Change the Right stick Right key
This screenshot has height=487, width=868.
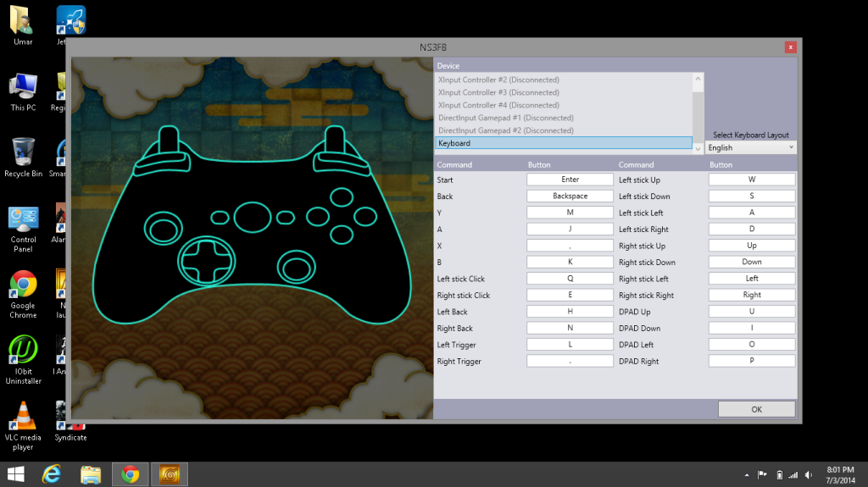tap(752, 295)
